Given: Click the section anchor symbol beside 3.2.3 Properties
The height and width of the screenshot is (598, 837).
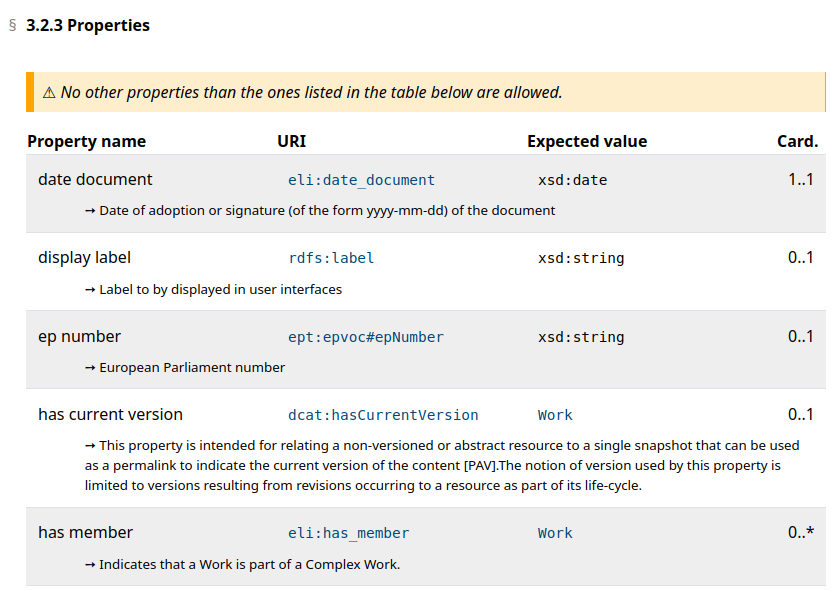Looking at the screenshot, I should (x=12, y=26).
